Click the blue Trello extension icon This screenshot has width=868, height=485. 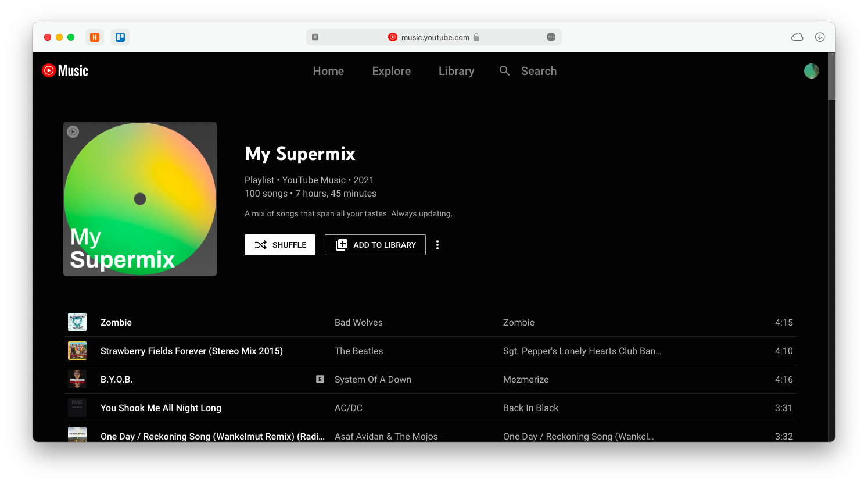tap(120, 37)
